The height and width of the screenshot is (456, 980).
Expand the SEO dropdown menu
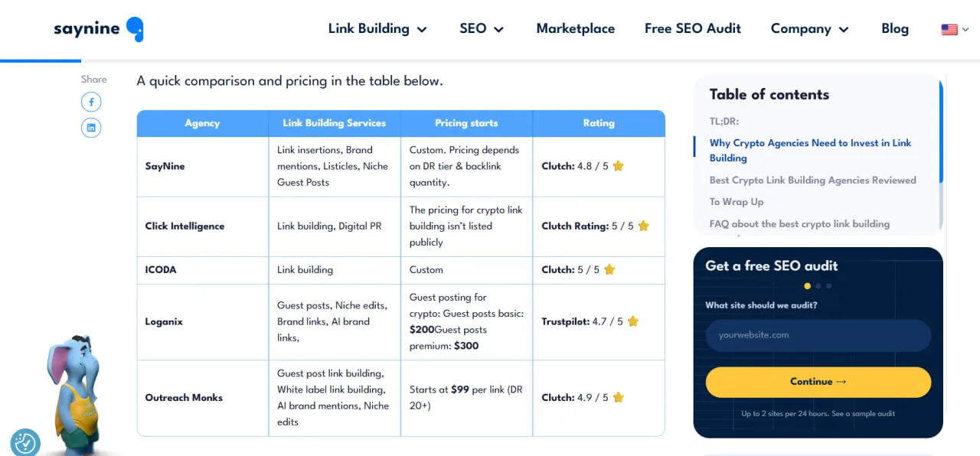pos(482,29)
